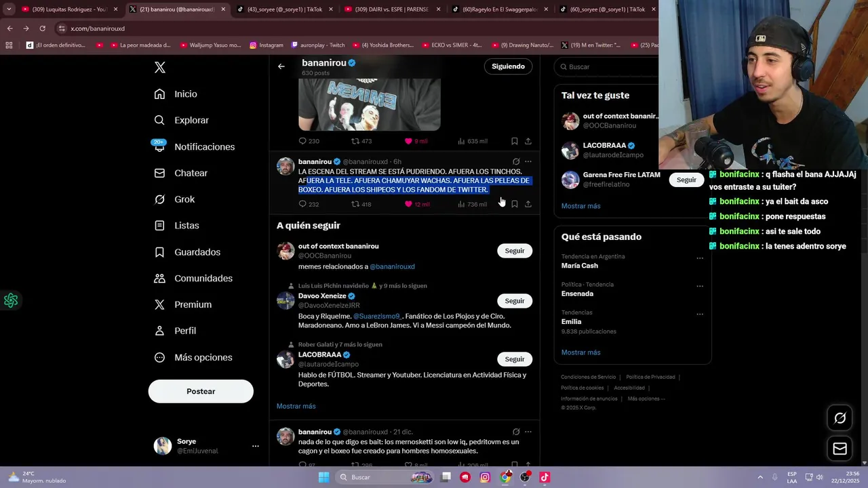Click Mostrar más under A quién seguir

[296, 406]
